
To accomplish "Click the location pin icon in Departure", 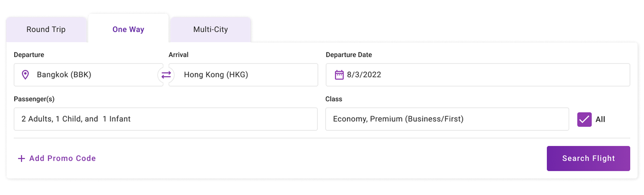I will click(25, 75).
